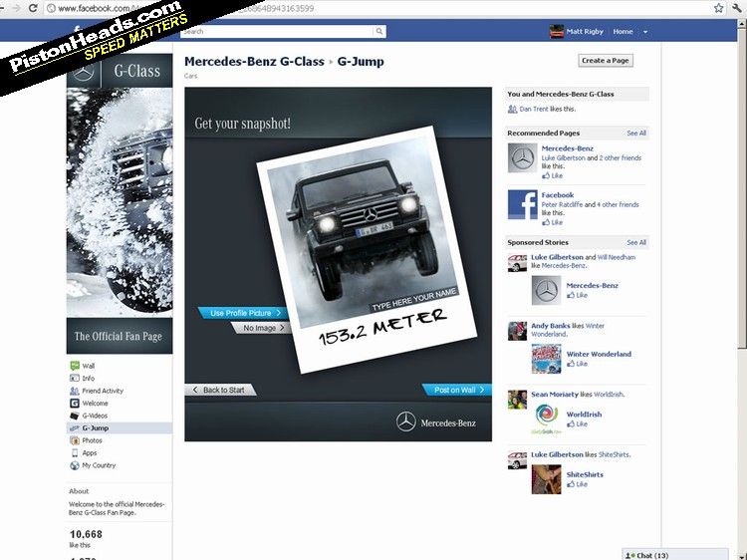Viewport: 747px width, 560px height.
Task: Like the Winter Wonderland page
Action: [577, 364]
